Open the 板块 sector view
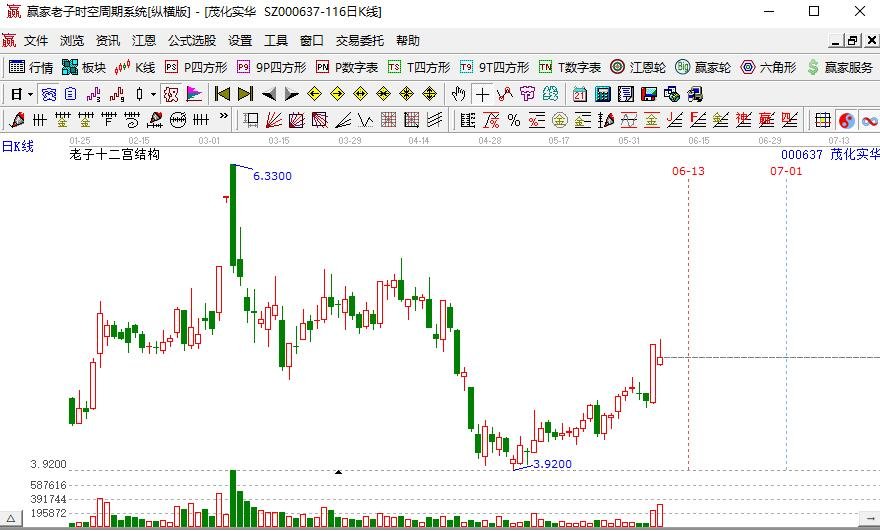Screen dimensions: 880x531 pos(84,67)
